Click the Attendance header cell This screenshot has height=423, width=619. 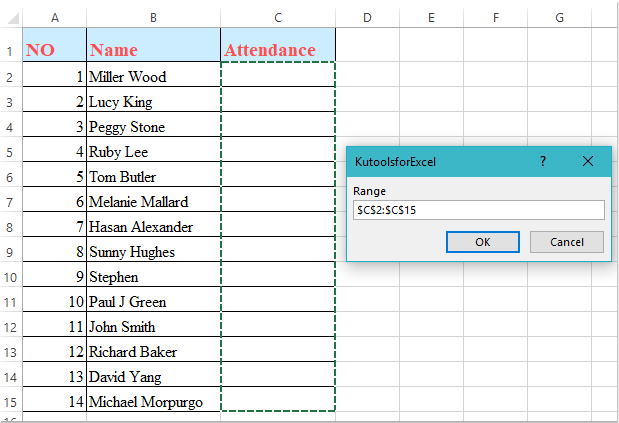pyautogui.click(x=278, y=50)
